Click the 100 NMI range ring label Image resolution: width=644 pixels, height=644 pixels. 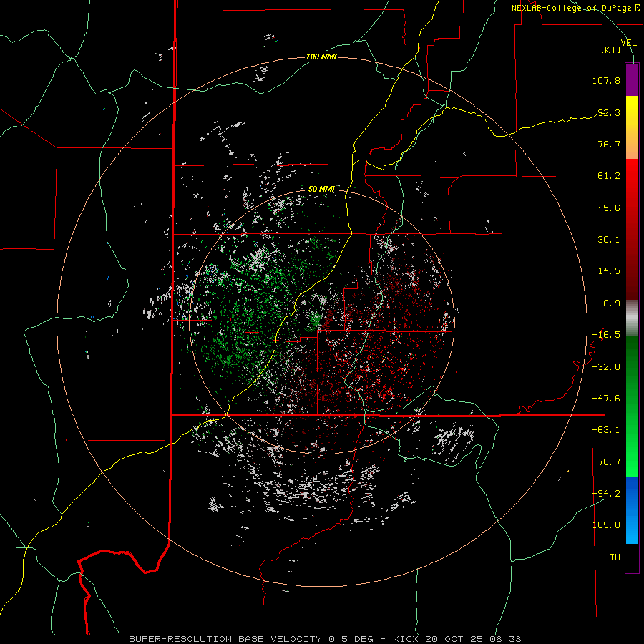point(321,57)
